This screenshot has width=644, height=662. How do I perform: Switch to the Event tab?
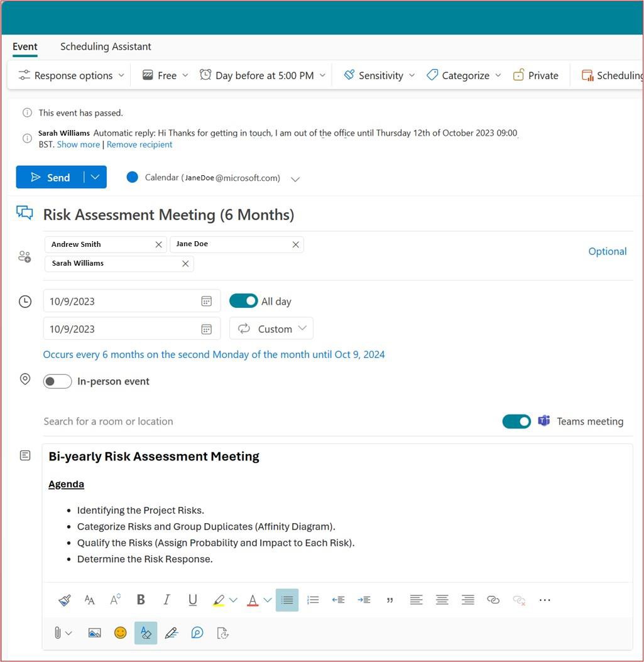click(25, 46)
